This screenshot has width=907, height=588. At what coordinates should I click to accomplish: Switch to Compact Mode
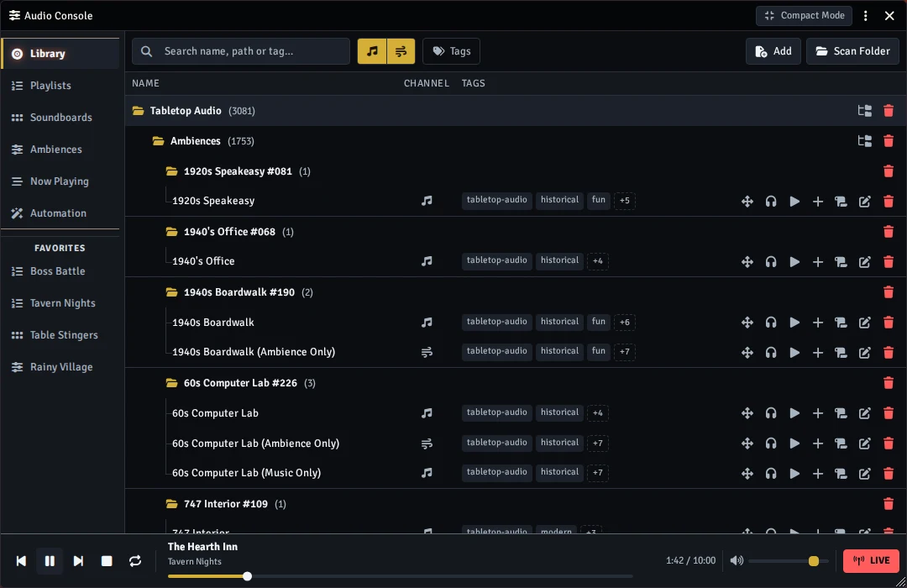(x=804, y=16)
